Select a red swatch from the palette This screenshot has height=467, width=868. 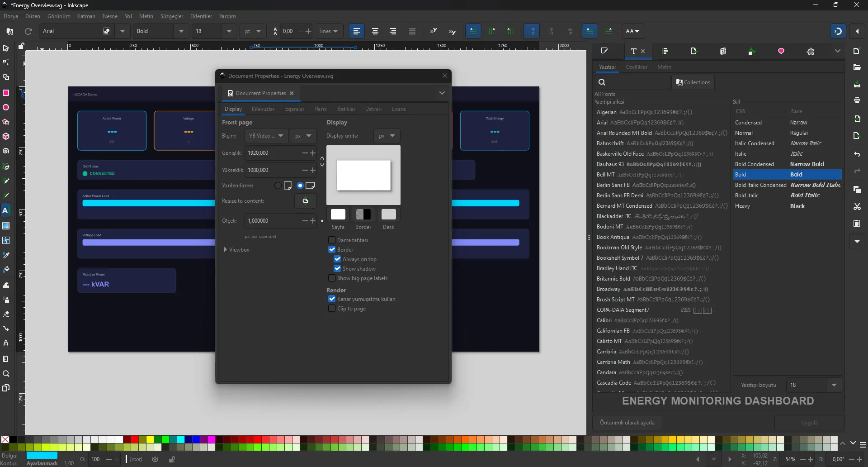(x=135, y=439)
